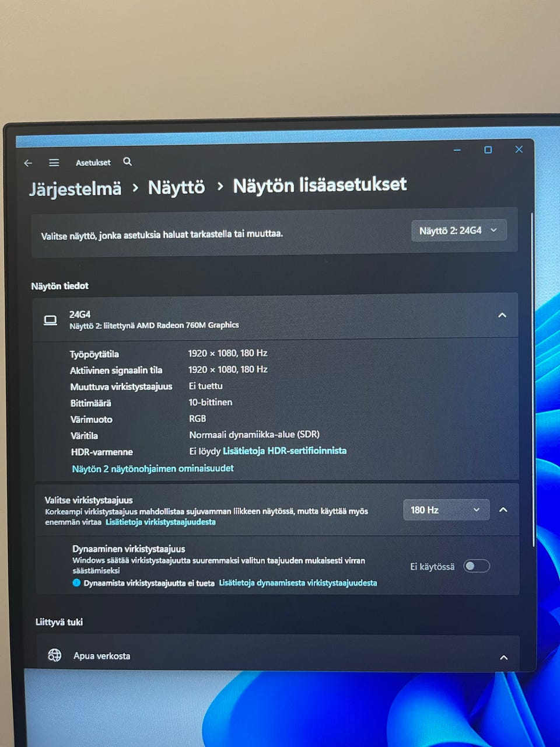
Task: Click the monitor icon beside 24G4
Action: click(x=51, y=320)
